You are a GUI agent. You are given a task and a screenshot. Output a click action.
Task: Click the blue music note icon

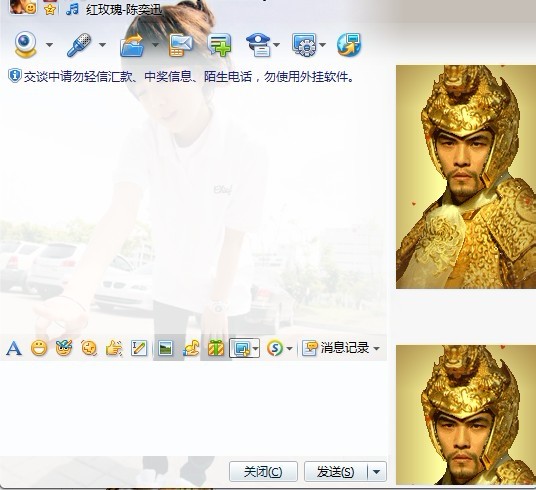tap(72, 10)
